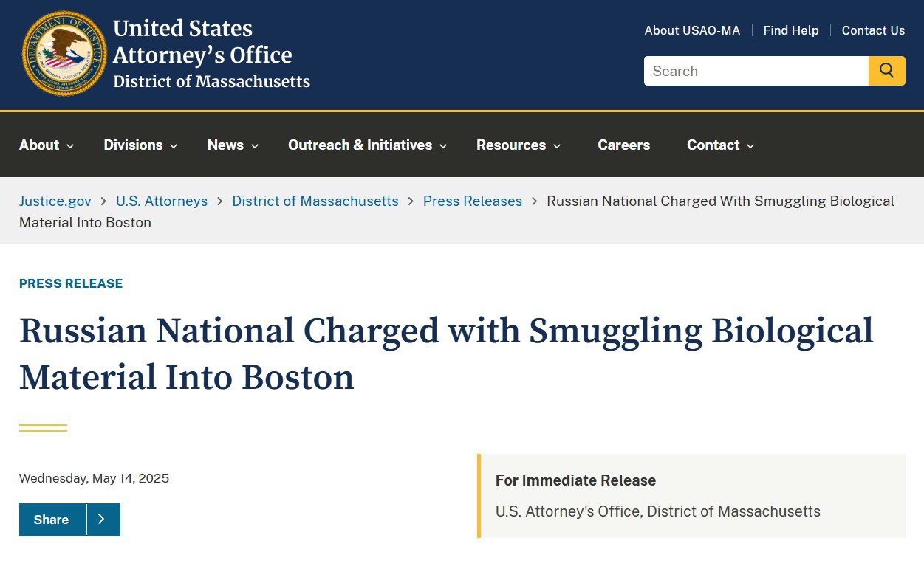Viewport: 924px width, 569px height.
Task: Click the yellow search magnifier button
Action: [x=886, y=71]
